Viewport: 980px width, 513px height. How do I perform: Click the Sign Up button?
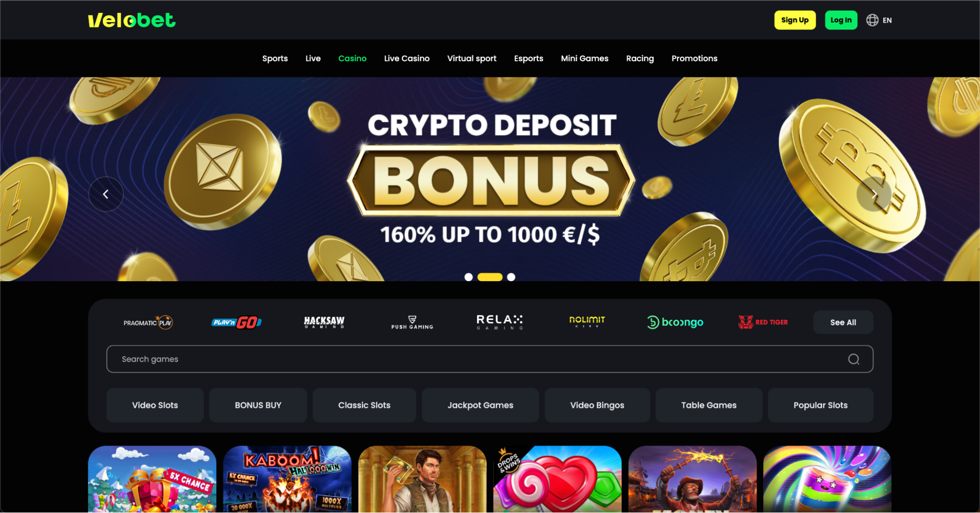click(795, 20)
